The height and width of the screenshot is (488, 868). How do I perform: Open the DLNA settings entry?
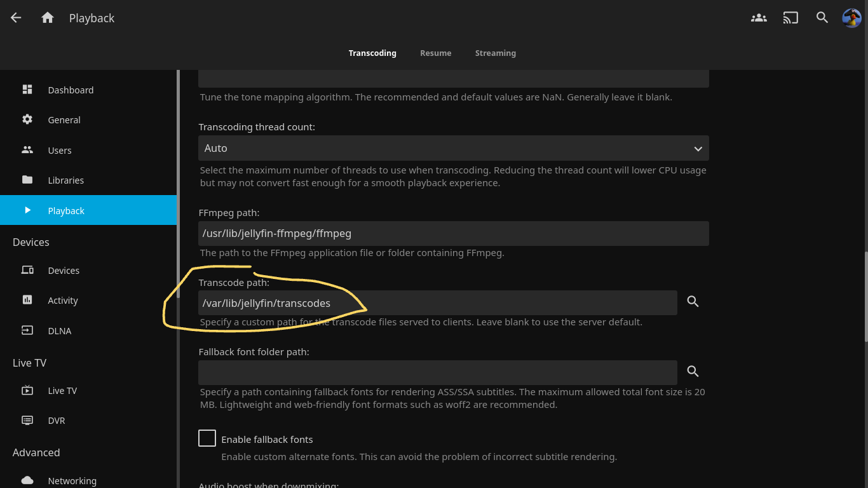click(60, 331)
